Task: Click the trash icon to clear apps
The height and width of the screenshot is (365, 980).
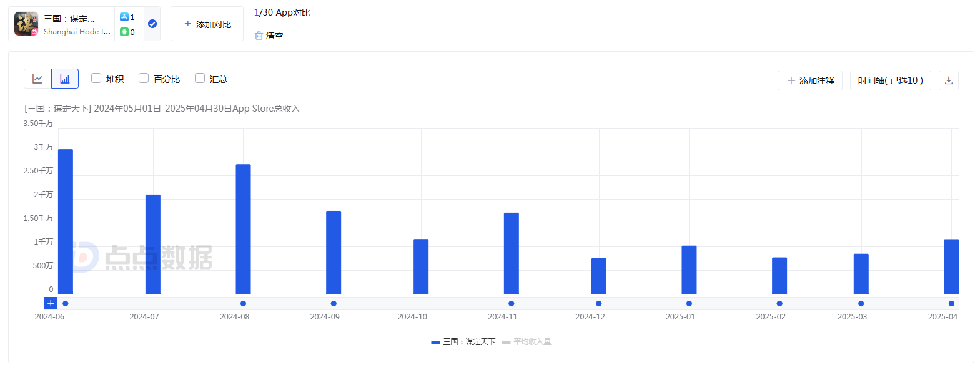Action: [259, 36]
